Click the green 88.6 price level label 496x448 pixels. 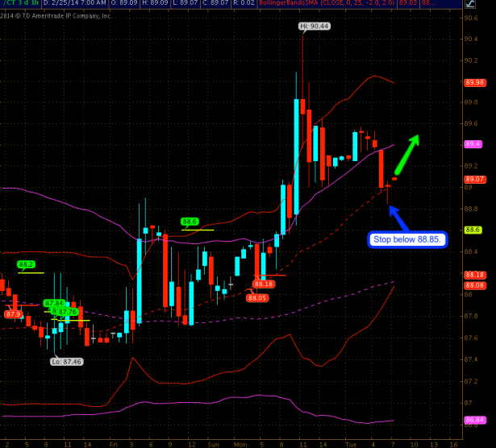tap(190, 222)
